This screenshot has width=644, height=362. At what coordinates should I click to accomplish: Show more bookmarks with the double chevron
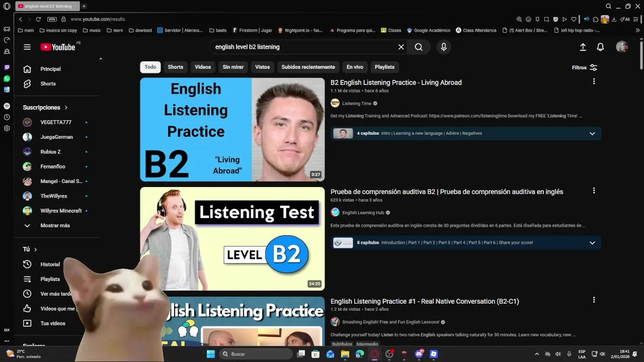click(x=637, y=30)
